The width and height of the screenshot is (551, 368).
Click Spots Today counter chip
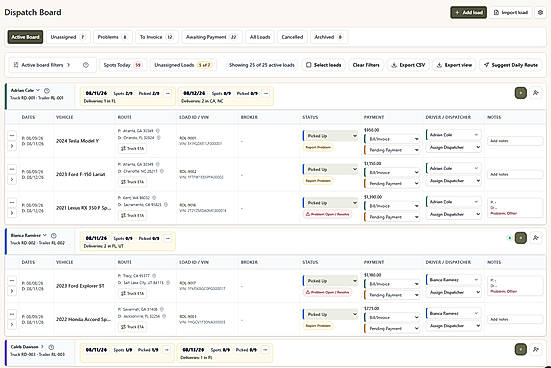tap(123, 65)
